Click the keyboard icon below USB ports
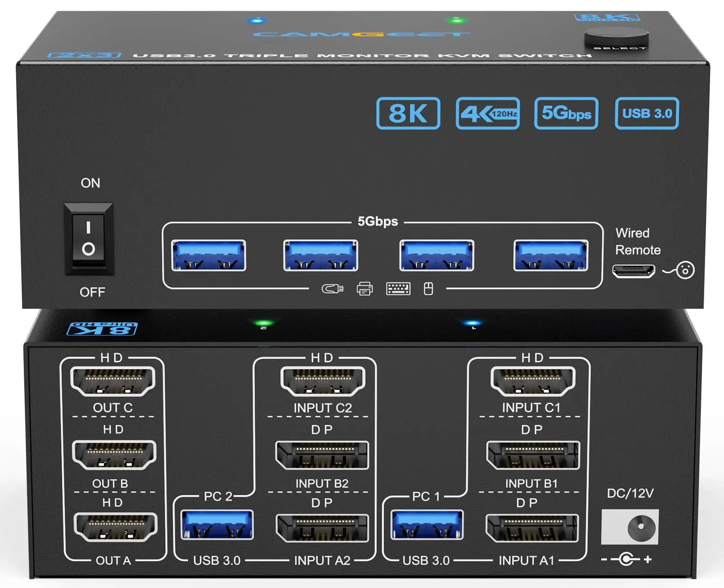724x588 pixels. point(398,289)
